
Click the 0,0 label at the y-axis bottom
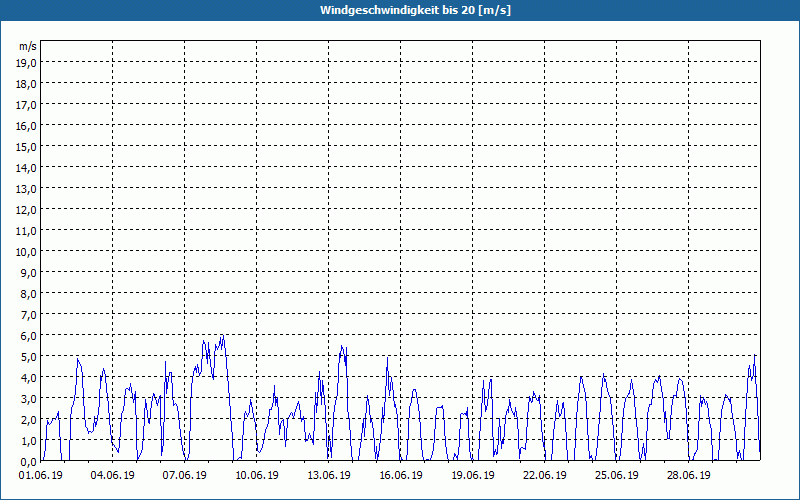(28, 461)
